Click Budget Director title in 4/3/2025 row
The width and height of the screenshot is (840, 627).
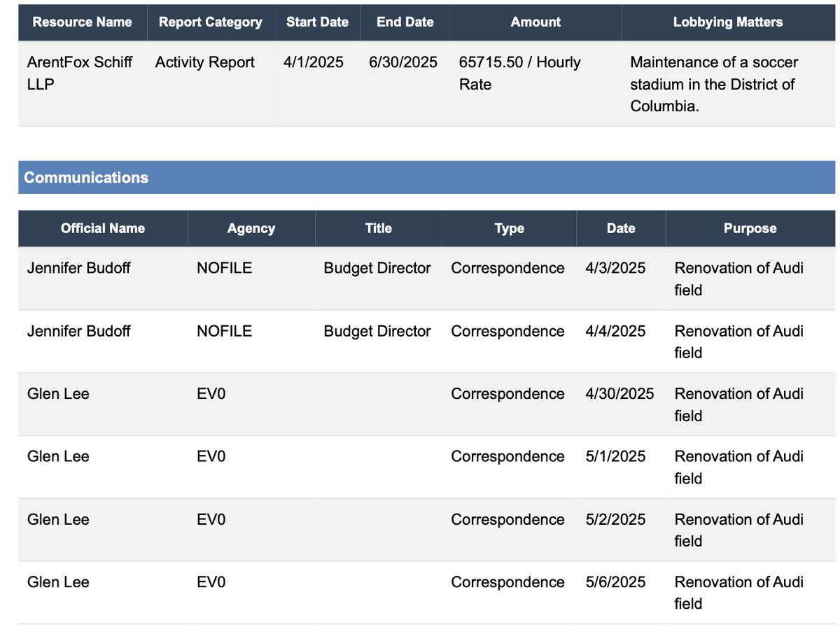[x=377, y=268]
